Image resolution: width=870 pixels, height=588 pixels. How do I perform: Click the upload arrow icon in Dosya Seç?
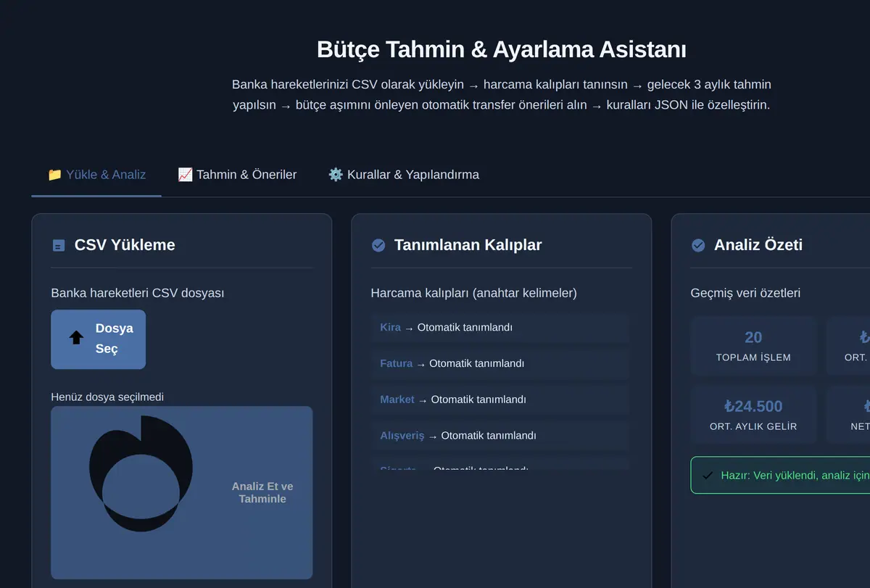[76, 338]
